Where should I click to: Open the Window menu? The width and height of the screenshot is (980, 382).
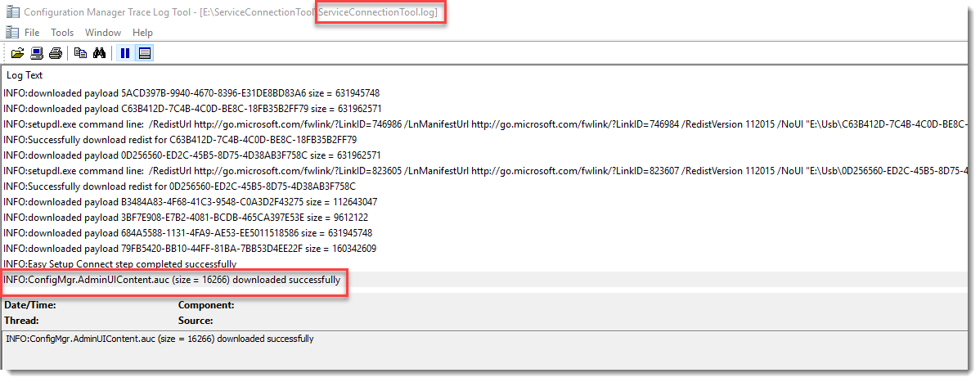point(103,33)
